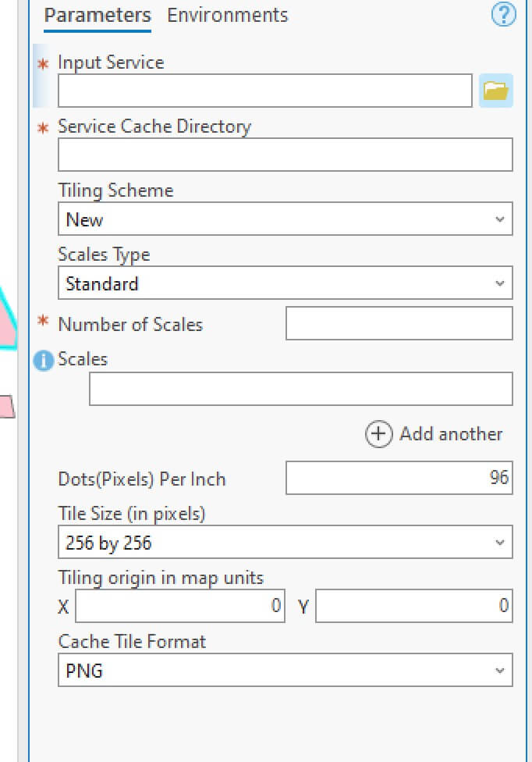Select the Number of Scales input box
The width and height of the screenshot is (532, 762).
point(399,323)
